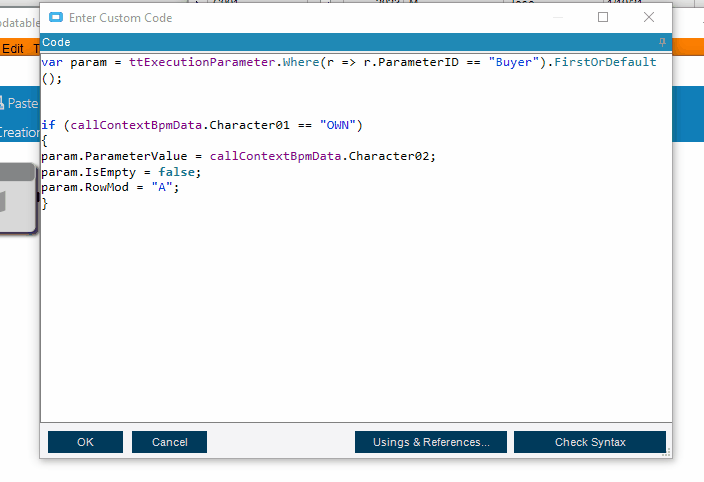Click on param.ParameterValue line

[x=238, y=156]
